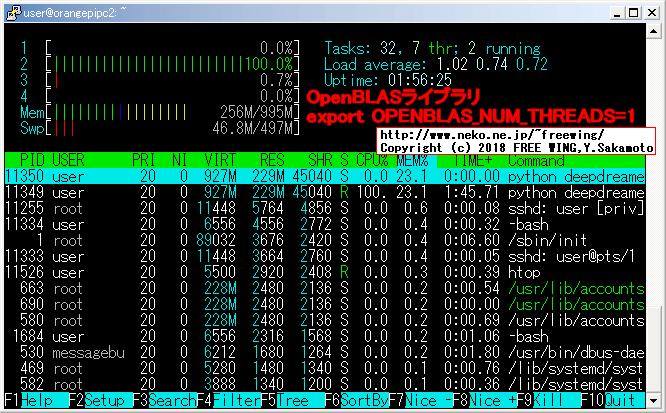Switch to F5 Tree view
Screen dimensions: 666x413
(293, 400)
